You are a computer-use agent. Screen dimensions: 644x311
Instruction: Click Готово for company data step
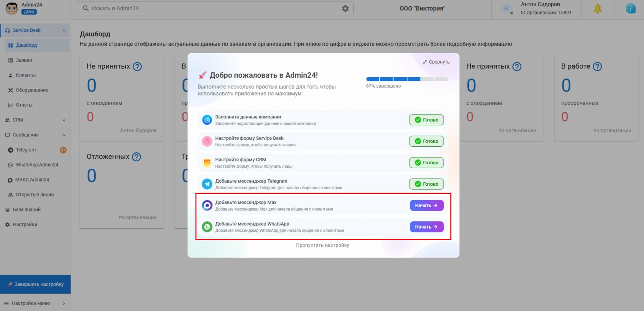click(426, 120)
